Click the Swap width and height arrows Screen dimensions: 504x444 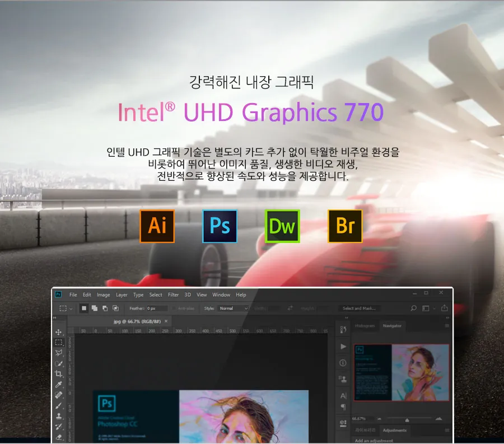pos(290,308)
